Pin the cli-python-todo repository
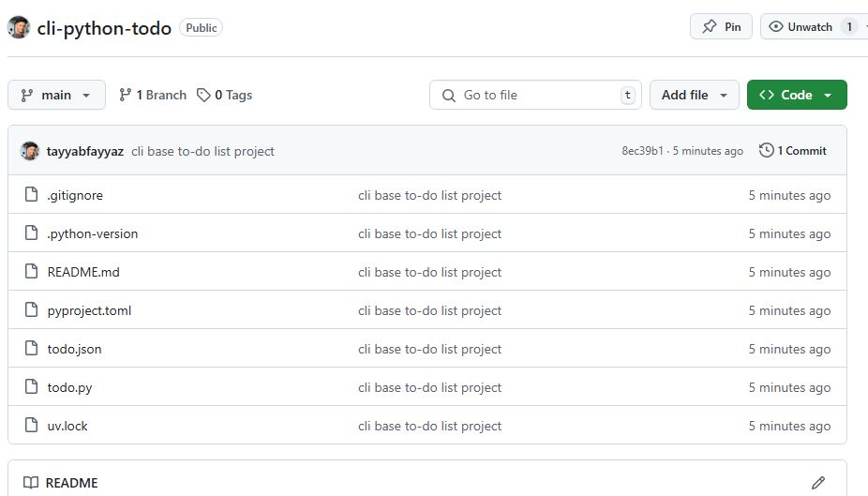 (x=721, y=26)
